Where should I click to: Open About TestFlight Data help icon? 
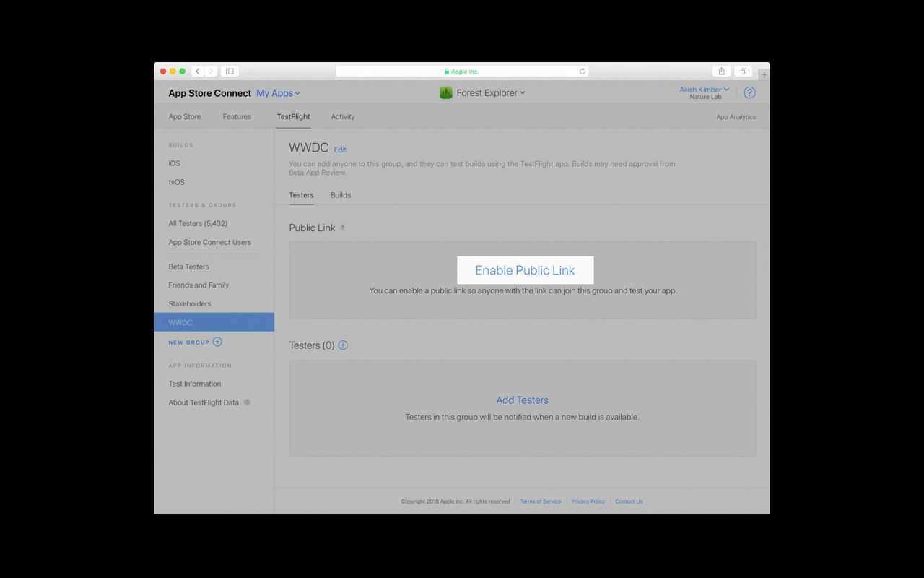coord(247,402)
